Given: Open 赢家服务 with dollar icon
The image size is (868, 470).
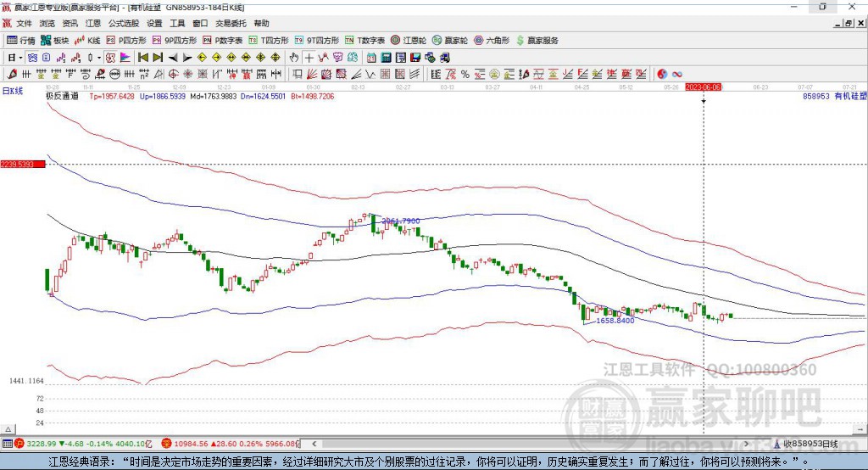Looking at the screenshot, I should [537, 41].
